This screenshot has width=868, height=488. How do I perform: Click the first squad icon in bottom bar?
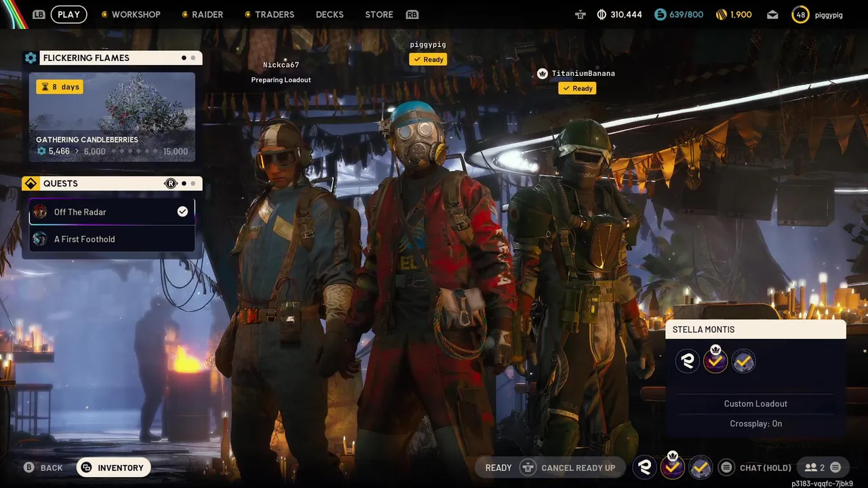click(645, 467)
